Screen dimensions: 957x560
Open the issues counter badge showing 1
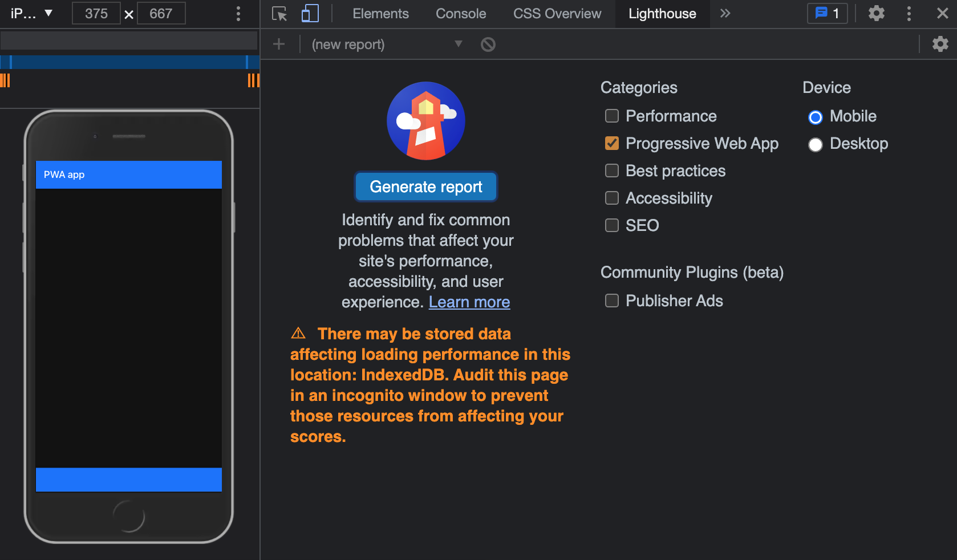(x=828, y=13)
